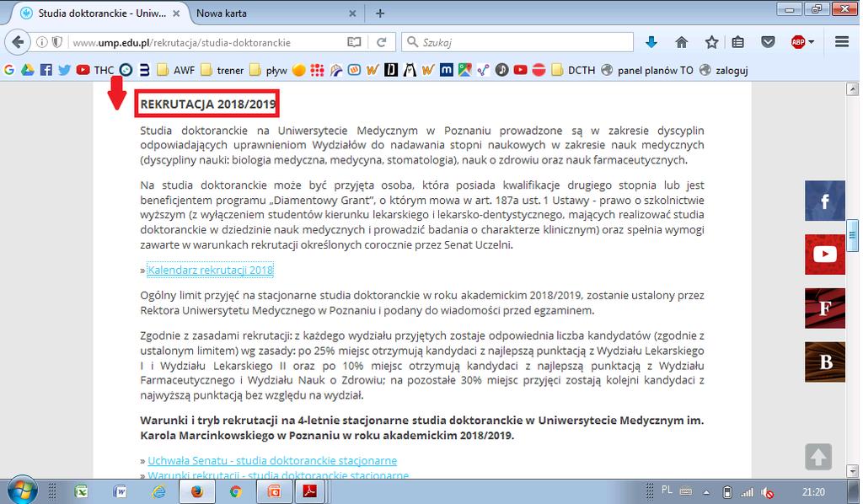This screenshot has height=504, width=863.
Task: Open the Firefox hamburger menu
Action: [842, 42]
